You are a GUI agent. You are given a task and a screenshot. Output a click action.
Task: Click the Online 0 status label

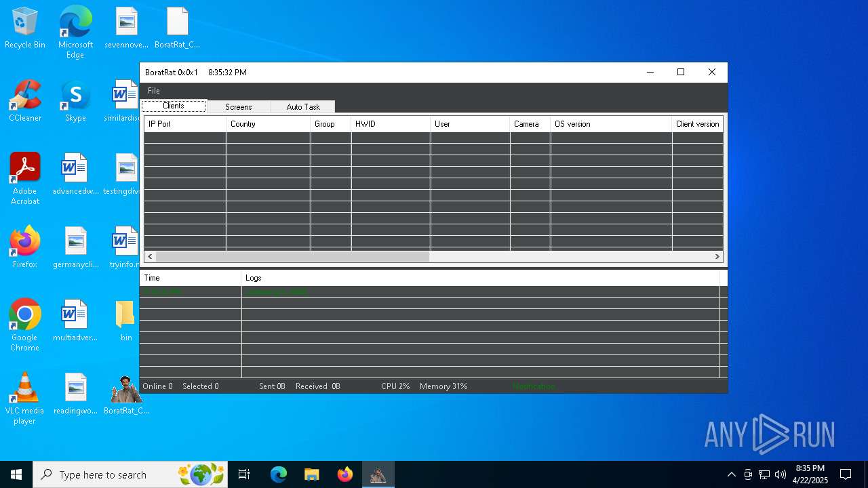(157, 386)
